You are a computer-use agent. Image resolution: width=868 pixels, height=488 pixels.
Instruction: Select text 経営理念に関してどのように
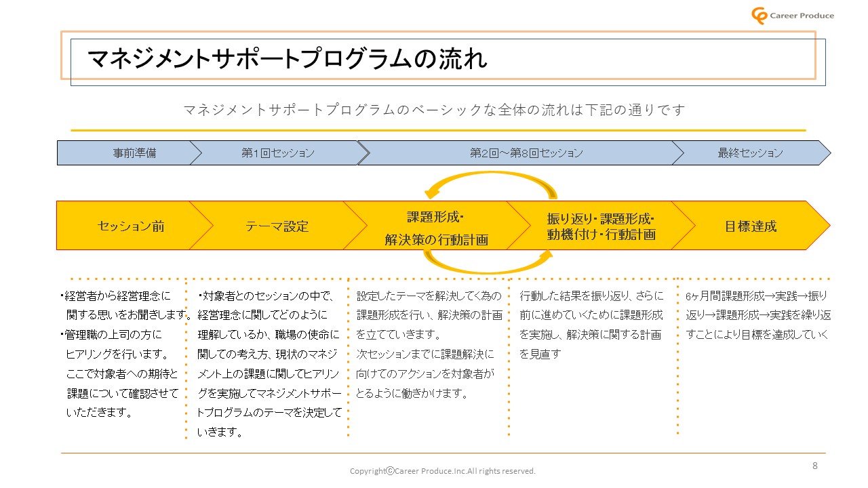(x=262, y=315)
